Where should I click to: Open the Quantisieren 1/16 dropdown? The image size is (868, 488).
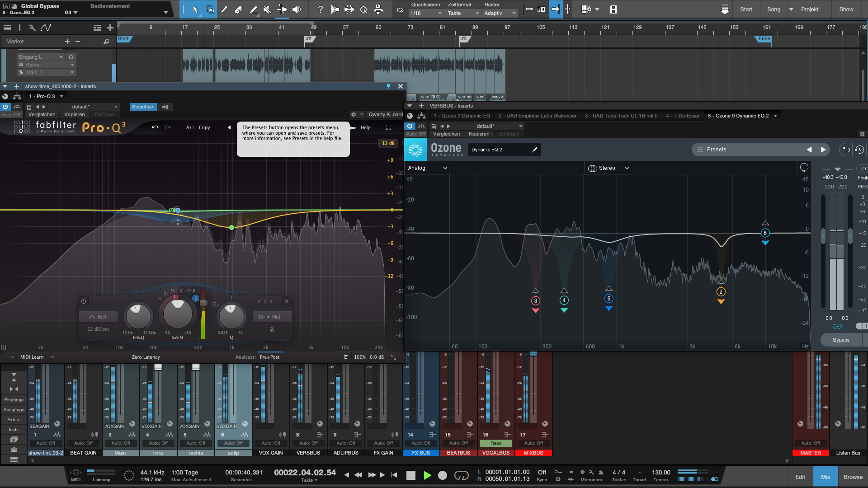[x=426, y=14]
